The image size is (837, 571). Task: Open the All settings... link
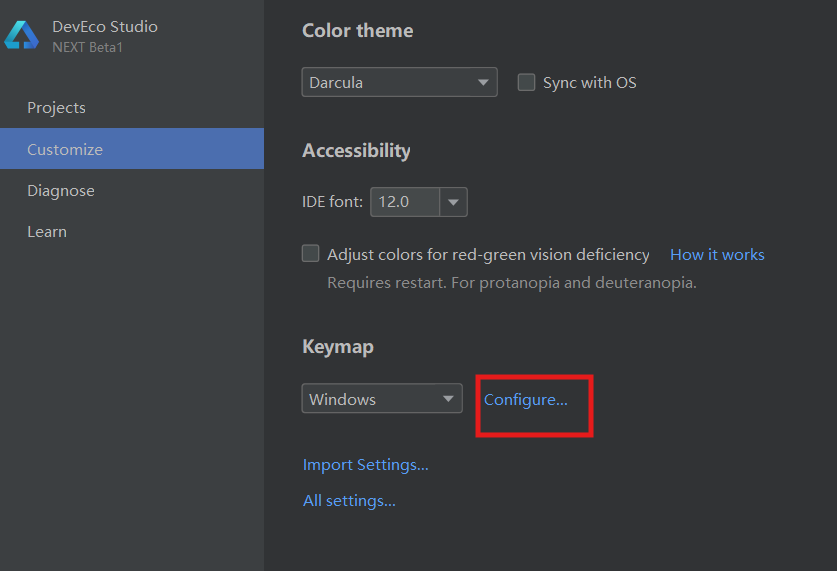point(349,501)
